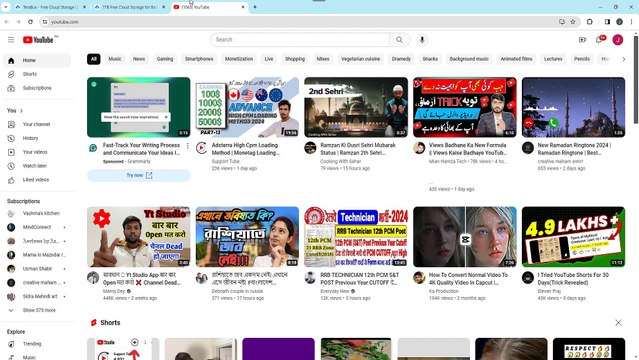Viewport: 639px width, 360px height.
Task: Open Subscriptions in the sidebar
Action: click(x=37, y=88)
